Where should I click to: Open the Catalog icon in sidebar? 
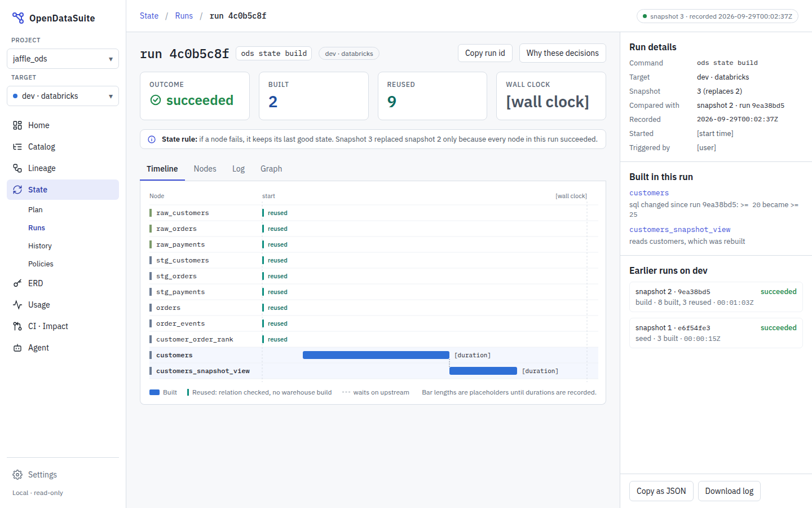click(17, 147)
